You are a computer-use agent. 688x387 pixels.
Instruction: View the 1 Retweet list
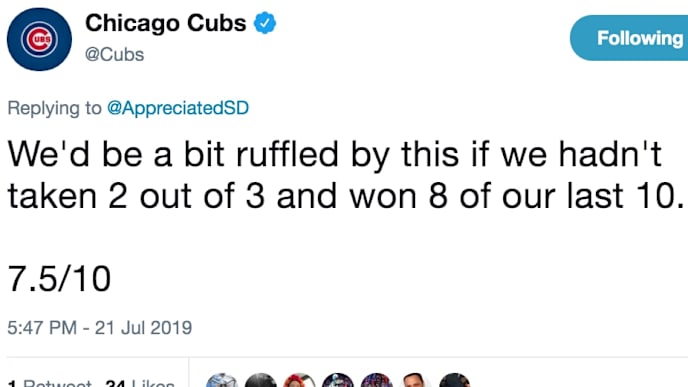pos(50,383)
